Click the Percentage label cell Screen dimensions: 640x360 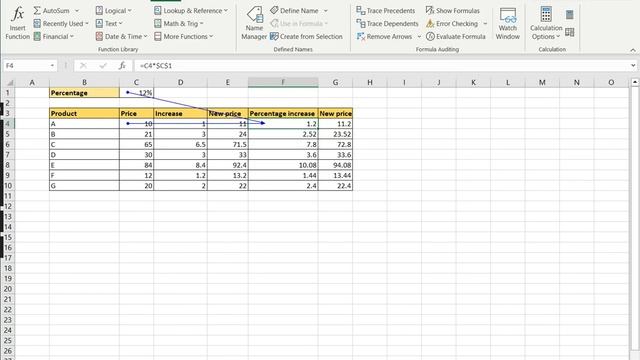click(84, 93)
